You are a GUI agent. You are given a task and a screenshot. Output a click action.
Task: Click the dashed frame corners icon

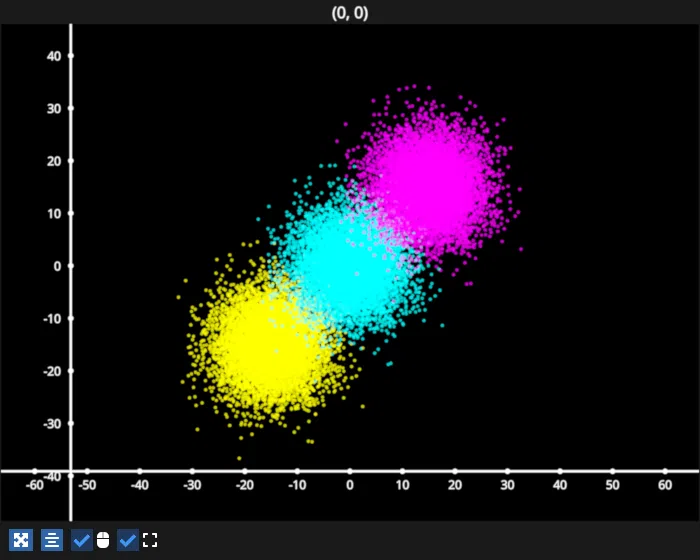(x=150, y=540)
